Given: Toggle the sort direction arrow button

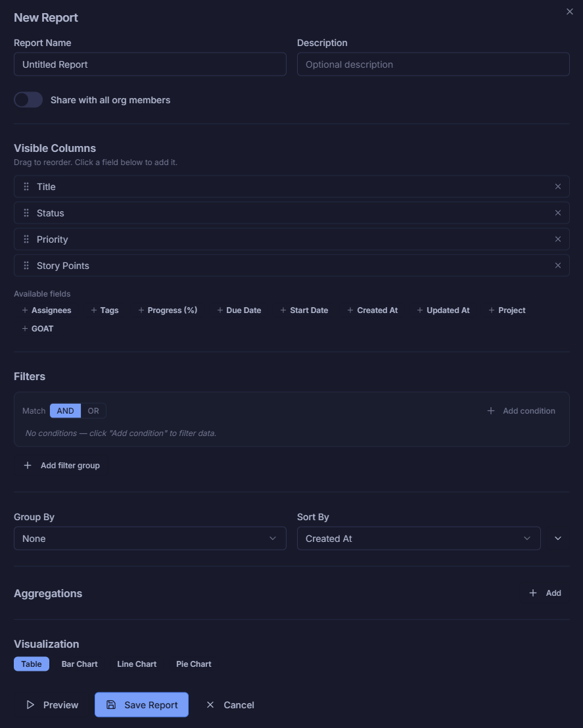Looking at the screenshot, I should tap(558, 539).
